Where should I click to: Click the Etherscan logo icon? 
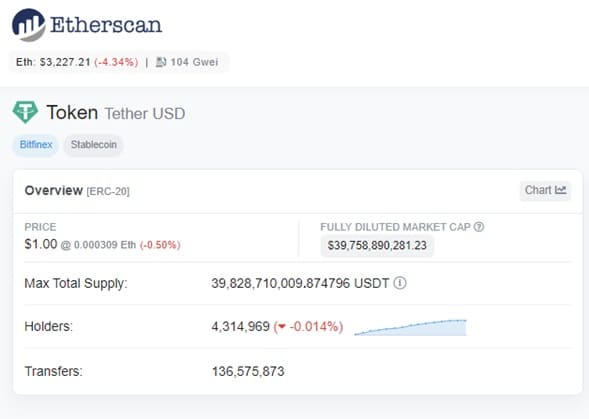click(29, 25)
